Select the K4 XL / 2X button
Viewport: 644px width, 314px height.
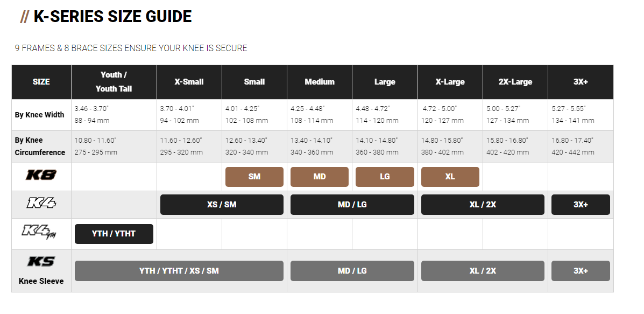click(x=483, y=205)
